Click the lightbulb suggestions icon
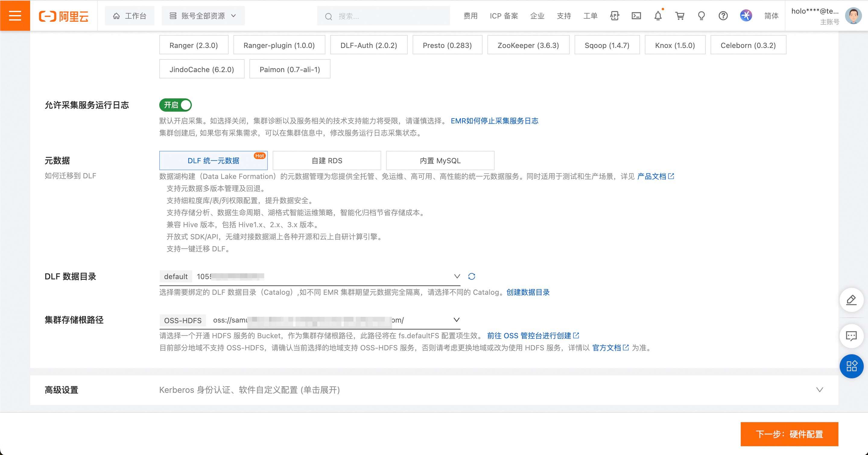 tap(701, 16)
